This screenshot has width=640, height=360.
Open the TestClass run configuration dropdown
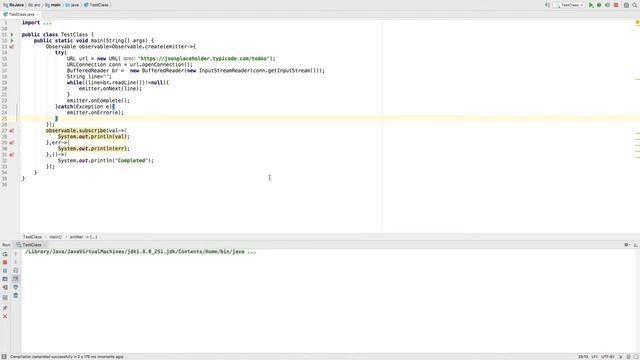pyautogui.click(x=569, y=5)
